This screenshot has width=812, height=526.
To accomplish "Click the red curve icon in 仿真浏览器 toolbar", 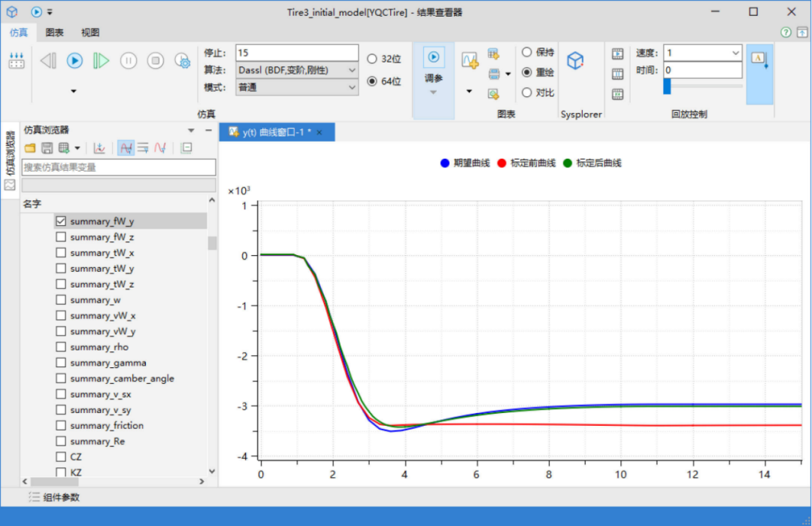I will click(x=160, y=148).
